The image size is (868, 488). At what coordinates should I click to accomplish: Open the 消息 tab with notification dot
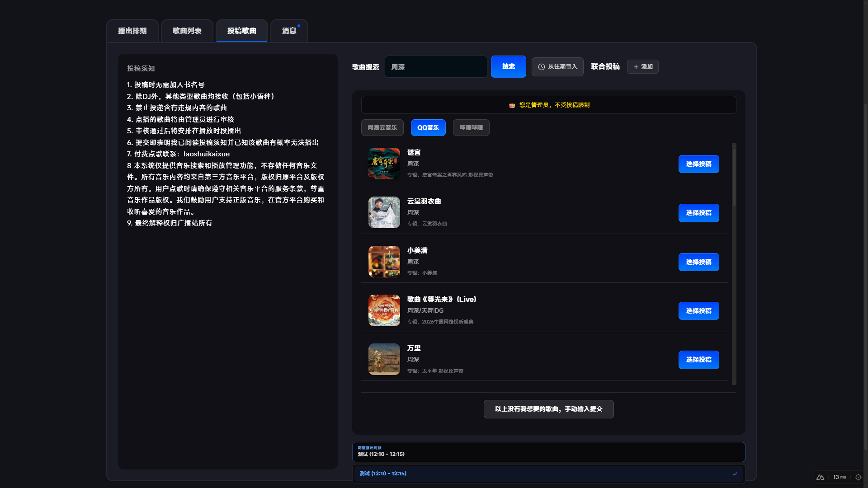(x=288, y=31)
